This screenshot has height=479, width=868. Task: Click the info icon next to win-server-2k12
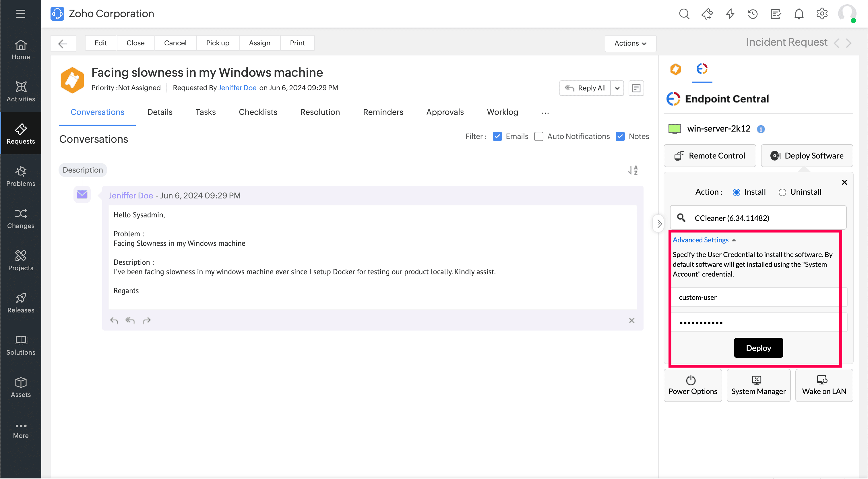point(761,129)
